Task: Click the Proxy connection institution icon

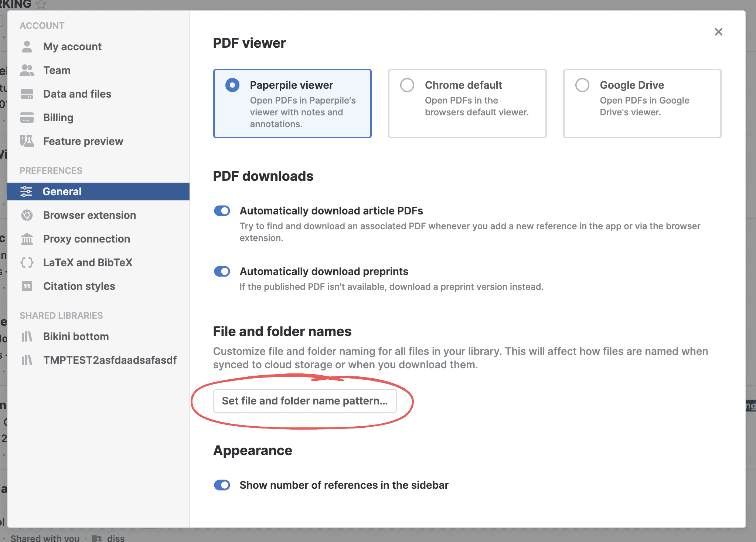Action: [27, 239]
